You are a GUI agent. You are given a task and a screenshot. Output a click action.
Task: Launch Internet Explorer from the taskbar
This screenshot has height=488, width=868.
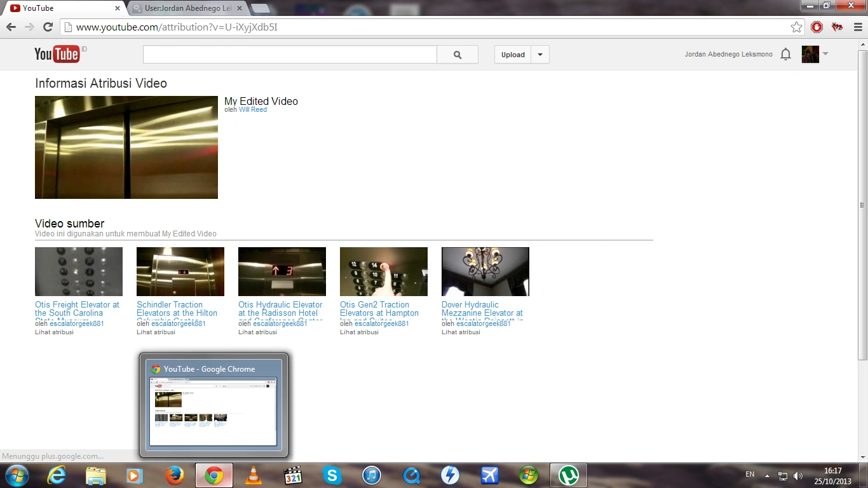57,475
